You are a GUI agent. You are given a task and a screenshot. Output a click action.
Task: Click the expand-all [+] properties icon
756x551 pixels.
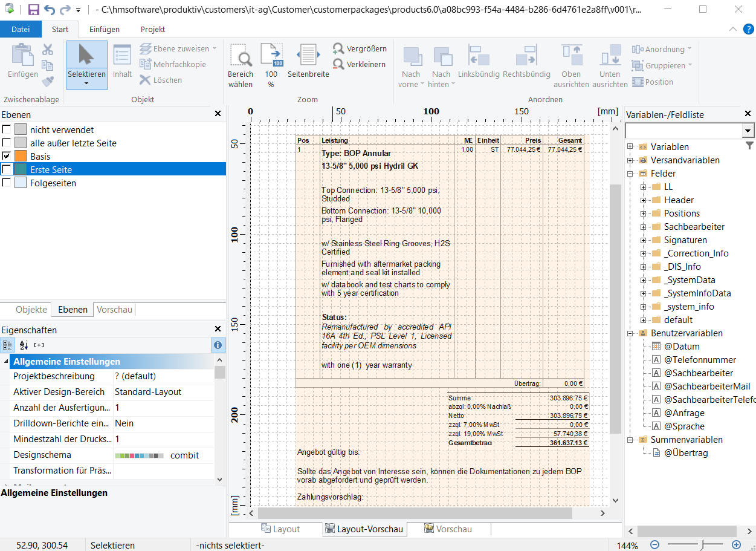coord(39,345)
